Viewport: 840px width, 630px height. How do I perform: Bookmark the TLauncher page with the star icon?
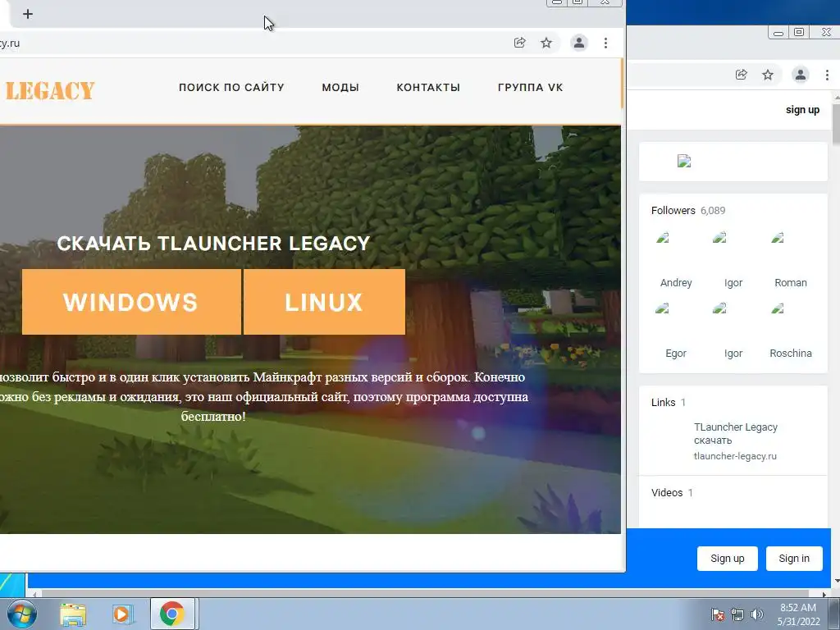click(x=546, y=43)
